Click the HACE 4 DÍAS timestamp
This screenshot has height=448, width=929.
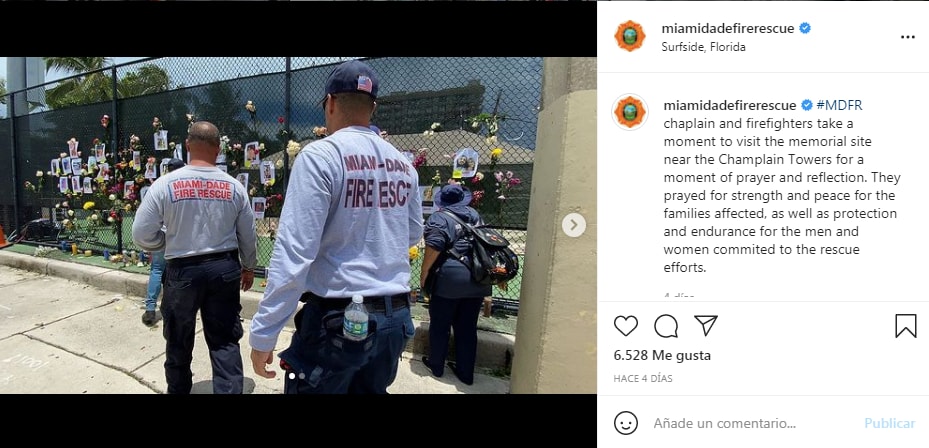[x=643, y=379]
